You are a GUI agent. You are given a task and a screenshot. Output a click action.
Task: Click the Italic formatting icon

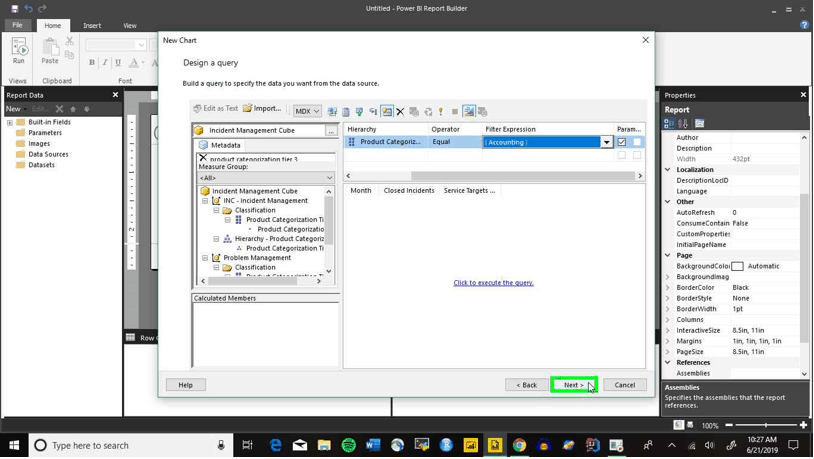(x=105, y=63)
